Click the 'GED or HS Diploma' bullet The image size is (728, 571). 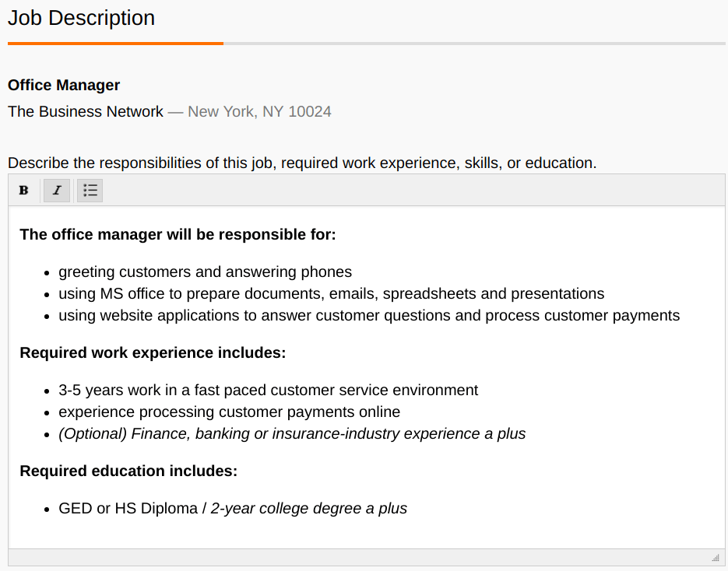(x=128, y=509)
